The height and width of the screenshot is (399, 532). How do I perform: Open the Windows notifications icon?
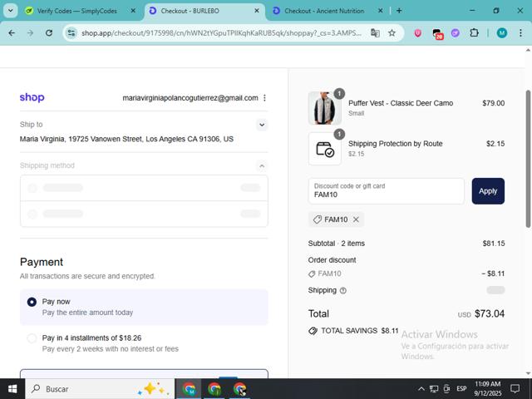click(x=515, y=389)
